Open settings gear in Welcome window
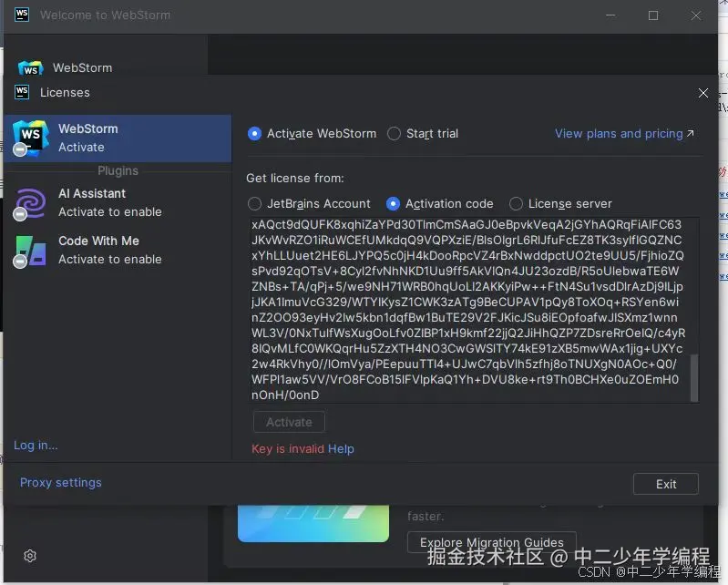This screenshot has width=728, height=585. click(30, 556)
